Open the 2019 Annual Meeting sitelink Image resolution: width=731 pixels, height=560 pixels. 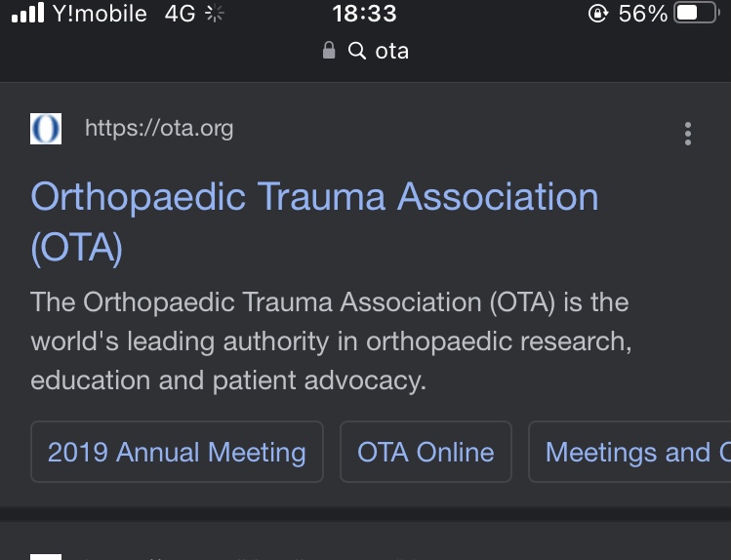(177, 452)
